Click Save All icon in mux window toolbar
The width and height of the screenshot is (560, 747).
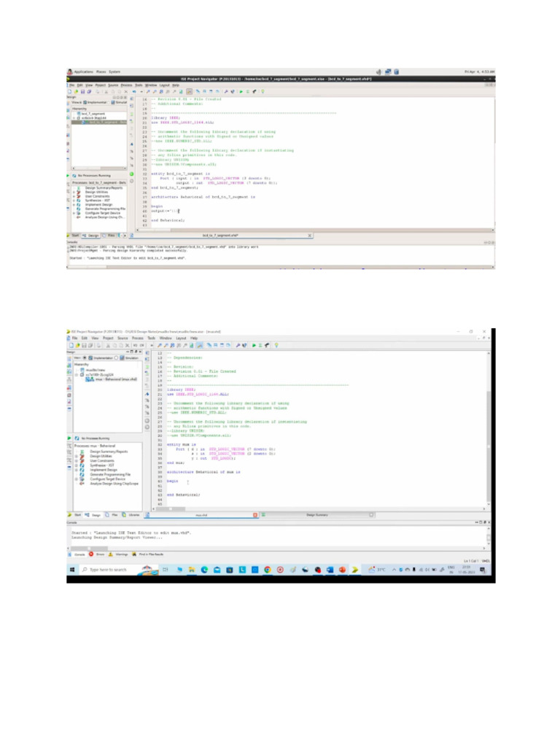point(90,345)
